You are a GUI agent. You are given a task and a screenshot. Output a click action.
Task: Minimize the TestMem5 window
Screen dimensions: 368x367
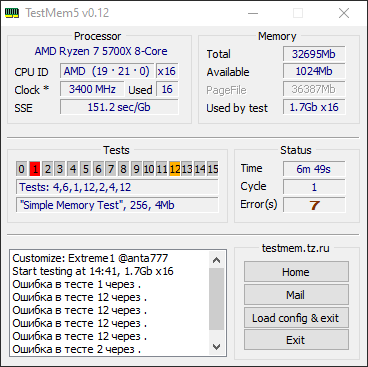click(253, 13)
